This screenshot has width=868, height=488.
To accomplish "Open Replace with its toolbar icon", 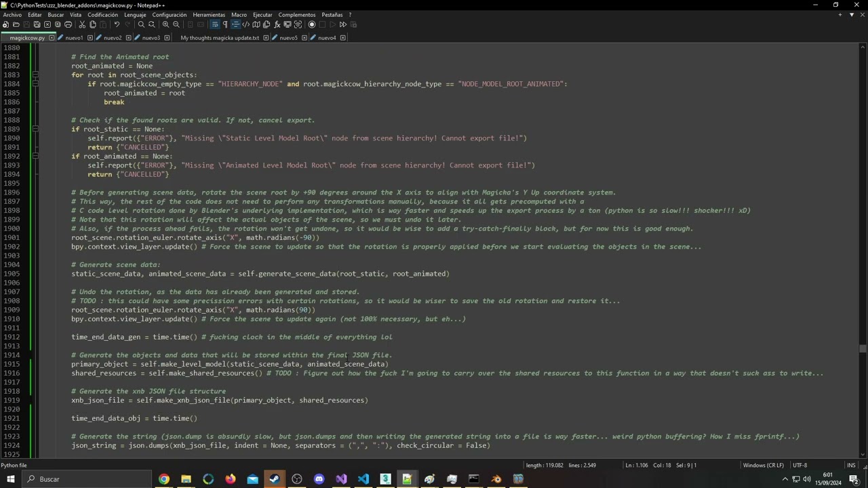I will point(151,24).
